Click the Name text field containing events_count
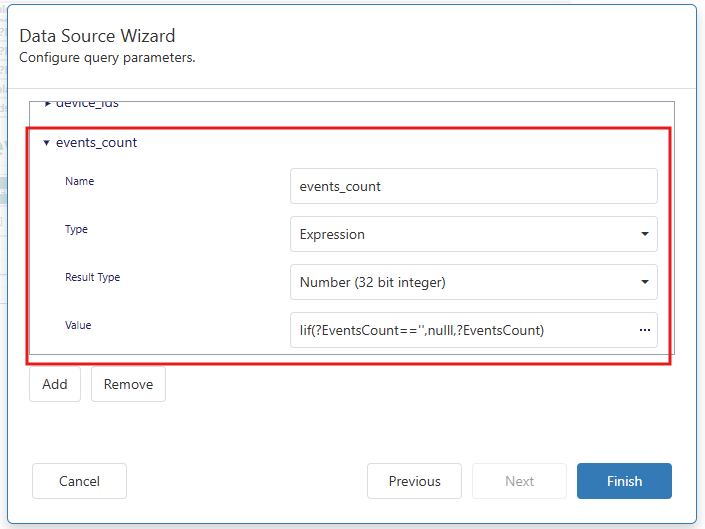 pos(472,186)
